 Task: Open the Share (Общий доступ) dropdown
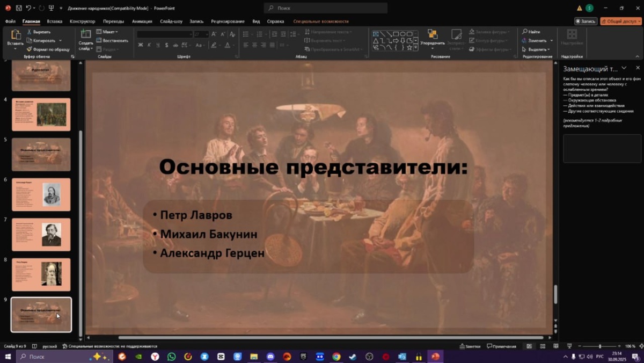click(x=621, y=21)
